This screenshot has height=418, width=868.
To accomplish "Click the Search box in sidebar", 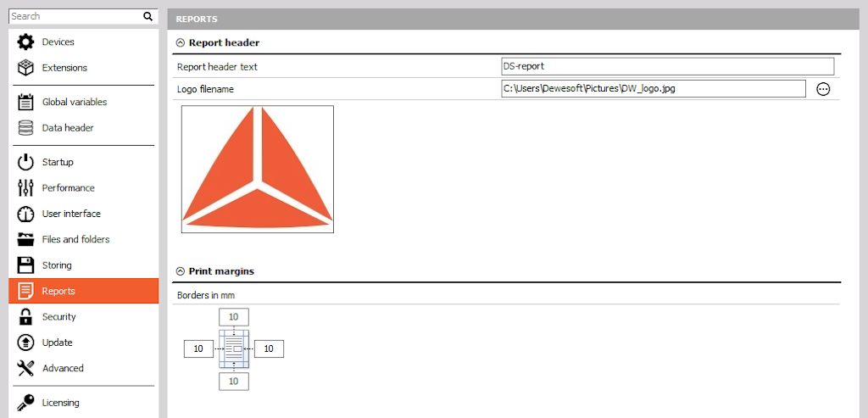I will coord(83,16).
